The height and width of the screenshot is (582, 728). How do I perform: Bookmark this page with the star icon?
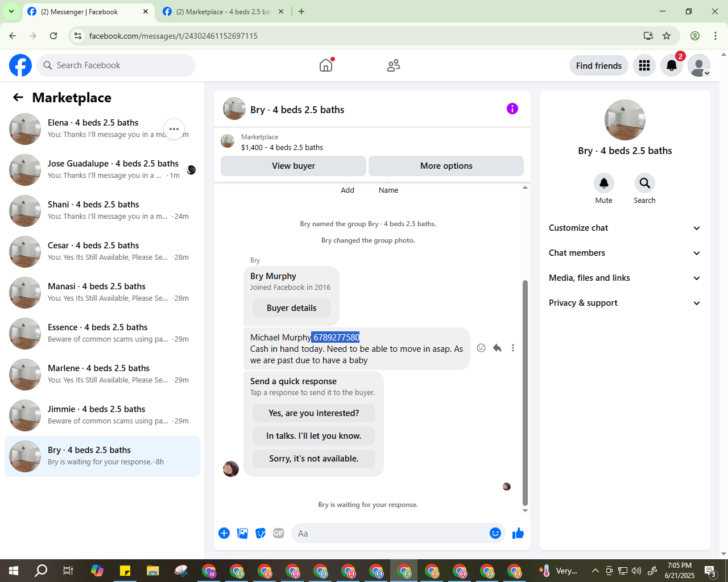tap(667, 36)
